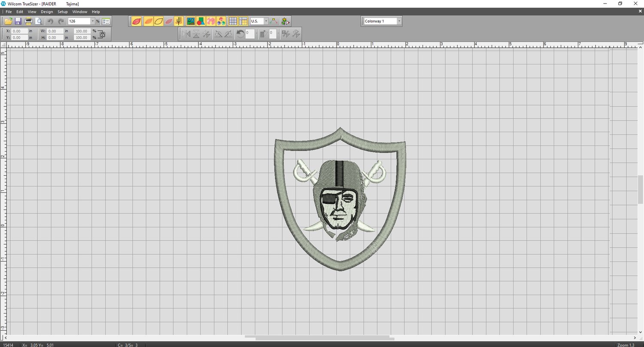Rotate the design right with the triangle icon
Image resolution: width=644 pixels, height=347 pixels.
click(x=228, y=34)
